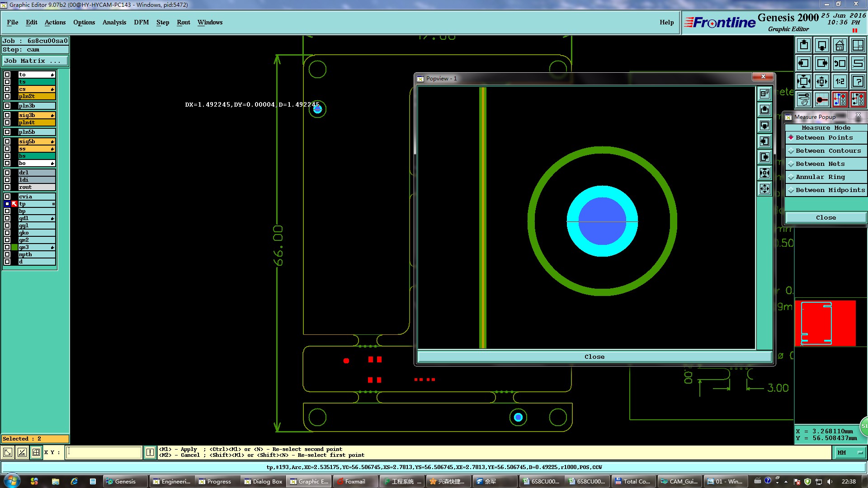This screenshot has height=488, width=868.
Task: Select Between Contours measure mode
Action: click(828, 151)
